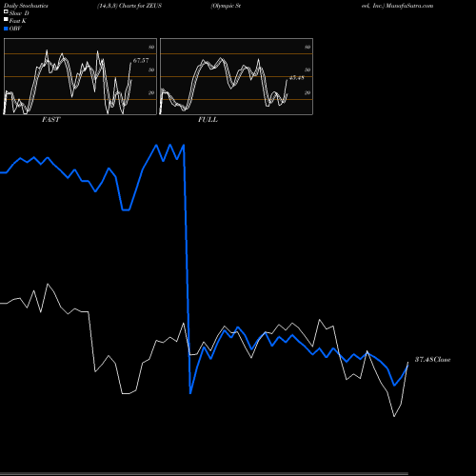Click the latest value label in FULL chart
476x476 pixels.
click(297, 78)
